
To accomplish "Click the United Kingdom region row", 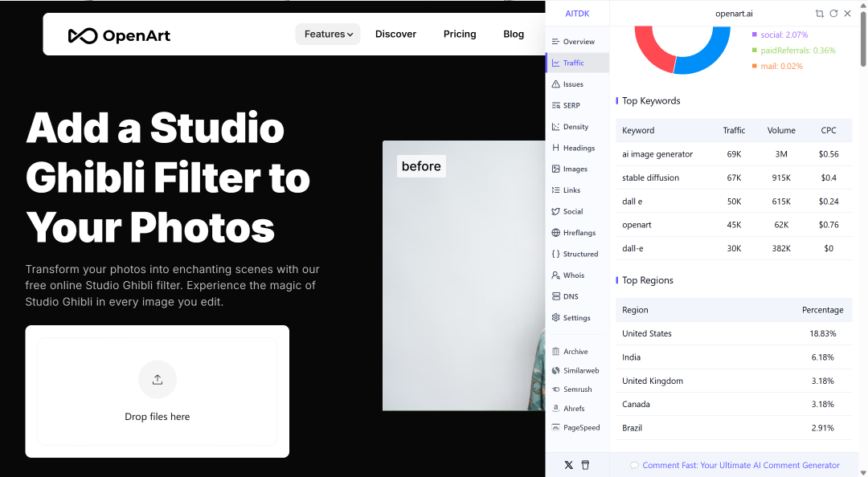I will [x=734, y=381].
